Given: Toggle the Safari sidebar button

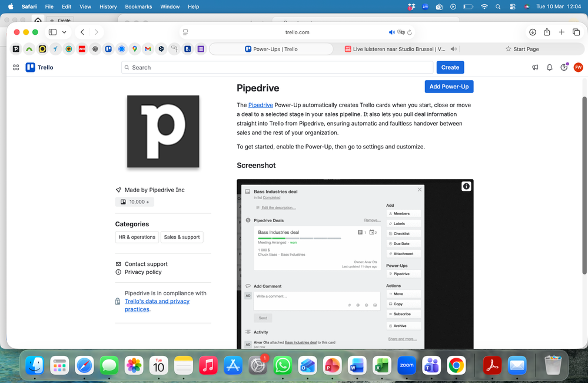Looking at the screenshot, I should click(52, 32).
